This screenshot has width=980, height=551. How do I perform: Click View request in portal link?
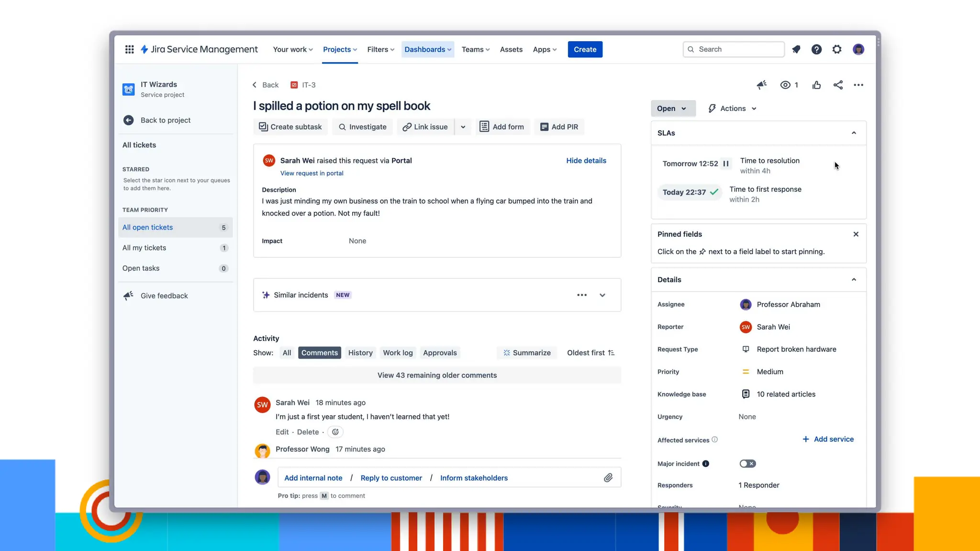[x=312, y=173]
